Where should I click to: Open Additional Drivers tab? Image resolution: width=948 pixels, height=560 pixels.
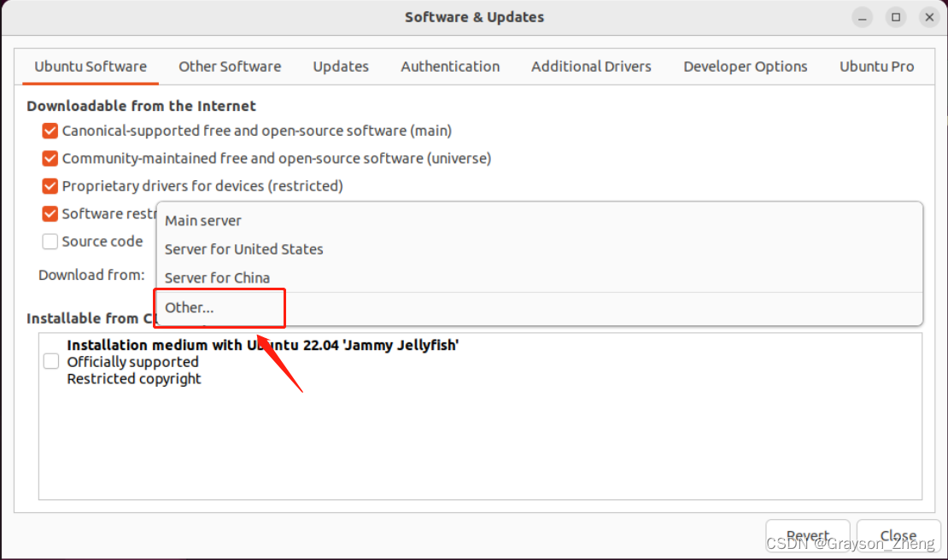pos(591,67)
